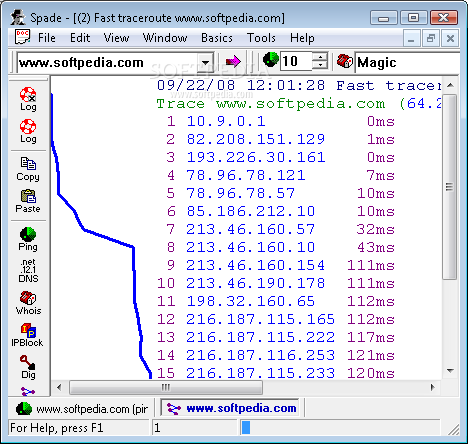
Task: Click the horizontal scrollbar thumb
Action: click(x=166, y=387)
